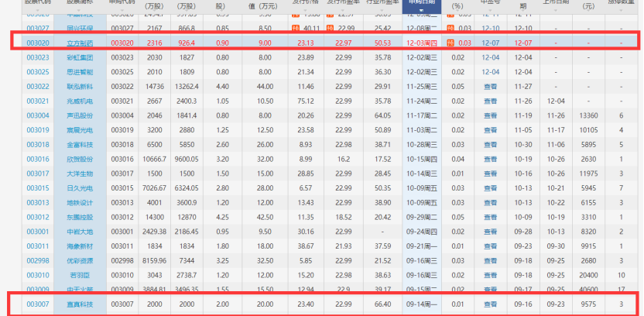This screenshot has width=644, height=316.
Task: Open stock name link 欣贺股份
Action: 80,159
